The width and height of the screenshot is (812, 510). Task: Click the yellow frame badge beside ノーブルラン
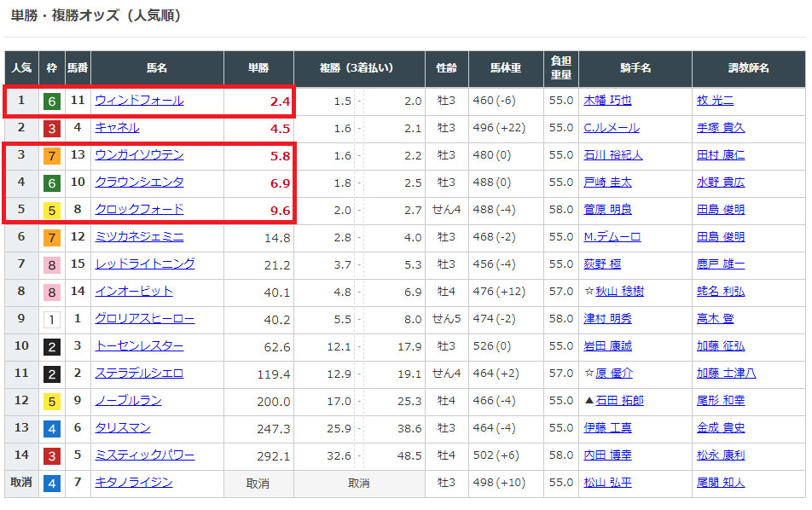click(x=52, y=401)
